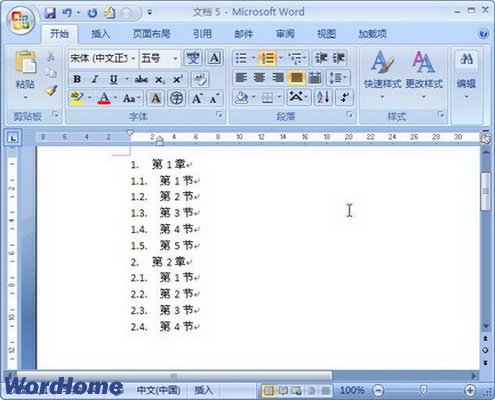Undo the last action
Image resolution: width=495 pixels, height=400 pixels.
pyautogui.click(x=67, y=13)
